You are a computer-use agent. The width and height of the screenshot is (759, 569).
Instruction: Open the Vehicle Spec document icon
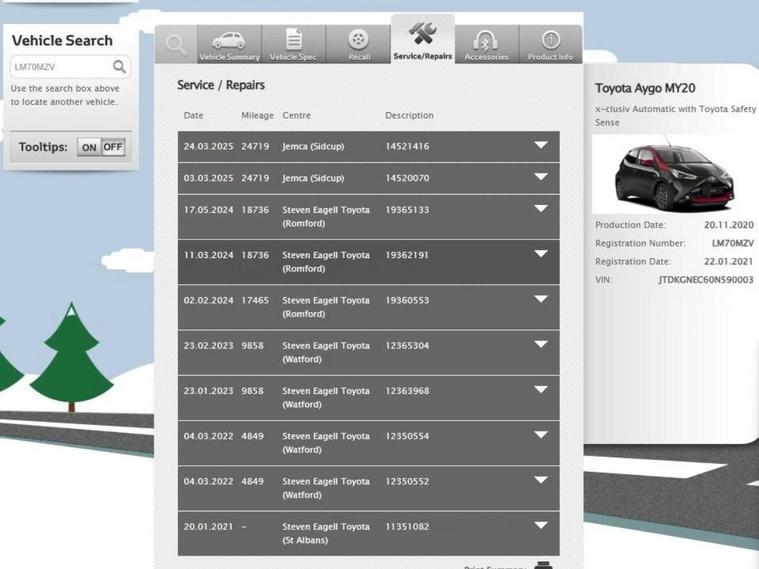pyautogui.click(x=293, y=39)
